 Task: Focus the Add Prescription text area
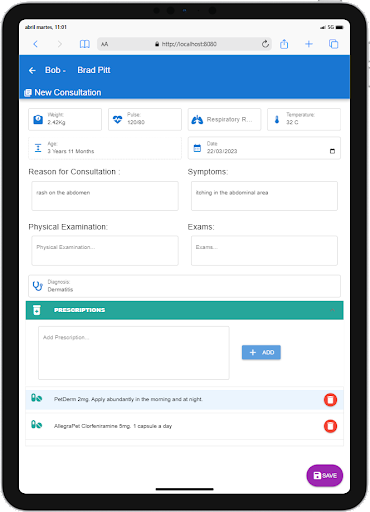(134, 353)
